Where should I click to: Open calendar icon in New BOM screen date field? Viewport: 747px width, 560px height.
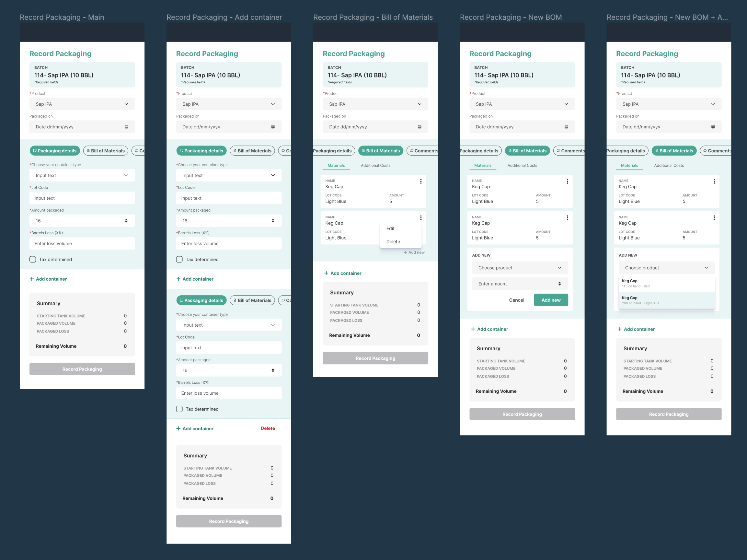point(566,127)
